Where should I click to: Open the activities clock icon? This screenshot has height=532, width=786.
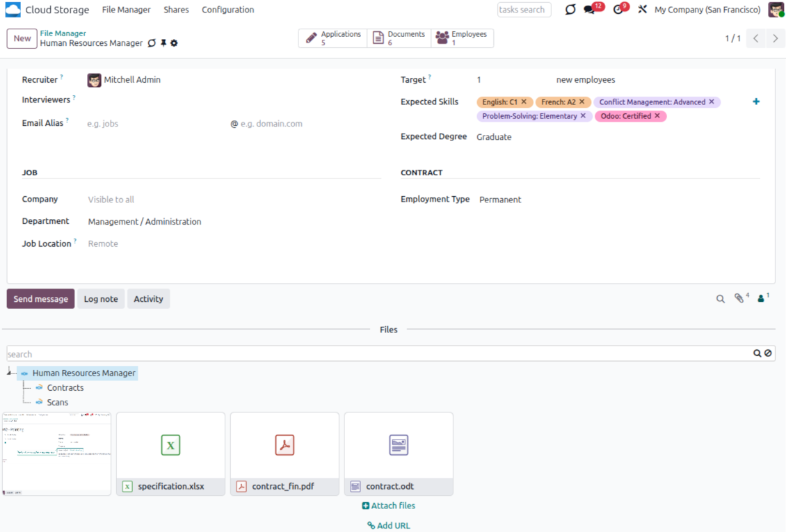[618, 10]
